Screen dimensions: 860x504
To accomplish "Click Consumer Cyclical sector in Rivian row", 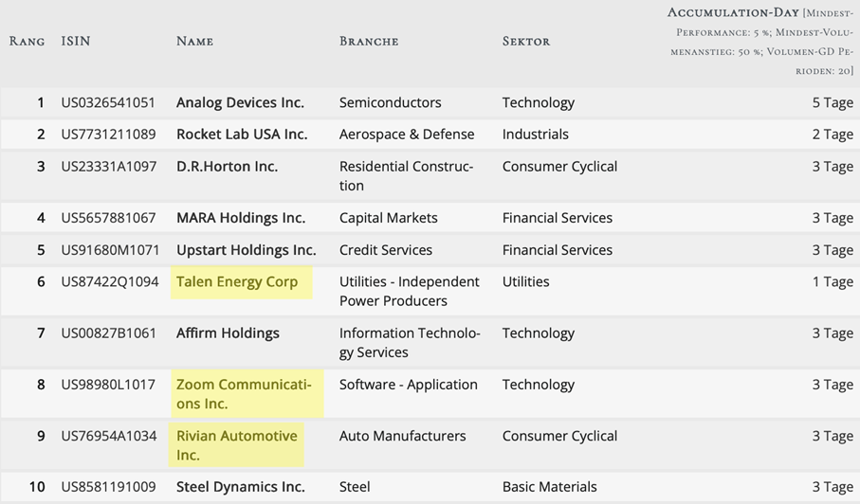I will pyautogui.click(x=560, y=436).
